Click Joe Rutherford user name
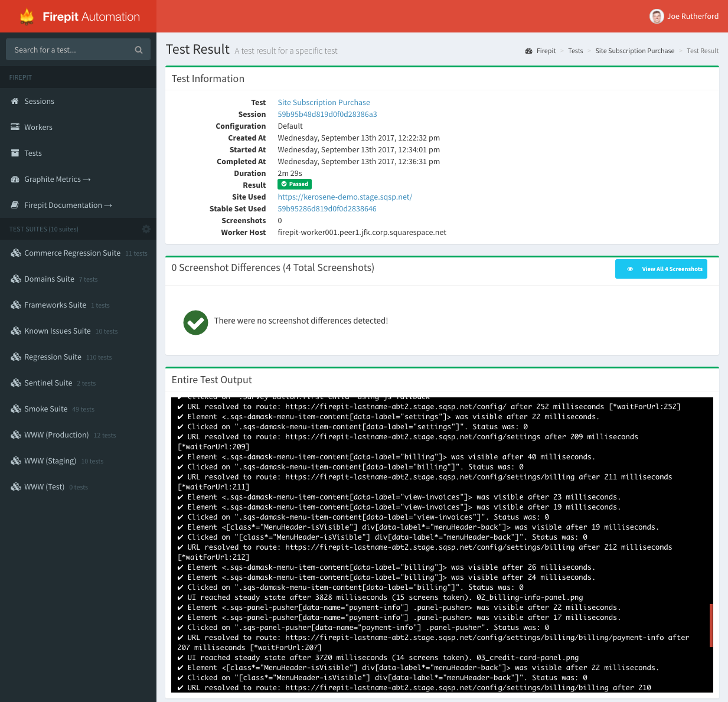 click(x=693, y=17)
